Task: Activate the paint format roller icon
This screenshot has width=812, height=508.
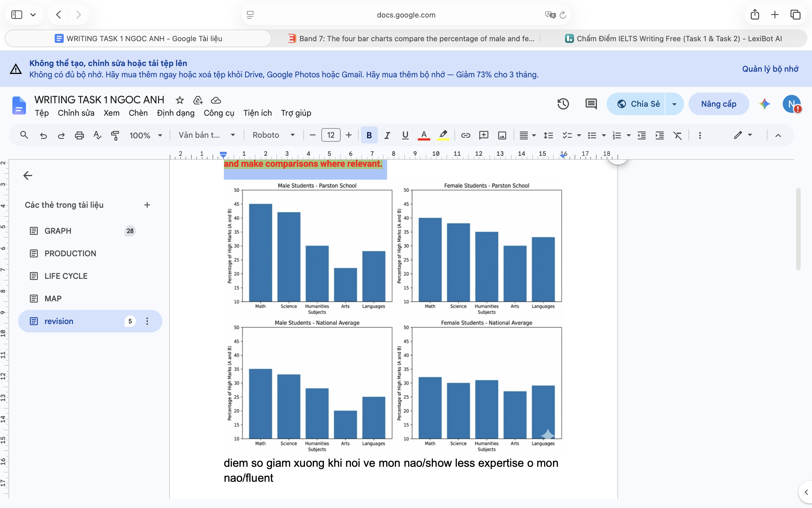Action: 115,135
